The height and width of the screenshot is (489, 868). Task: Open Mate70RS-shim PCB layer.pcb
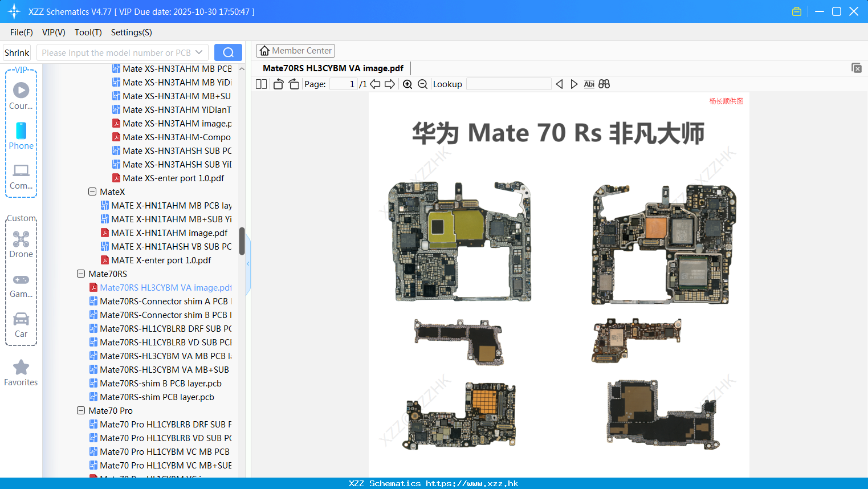tap(152, 397)
